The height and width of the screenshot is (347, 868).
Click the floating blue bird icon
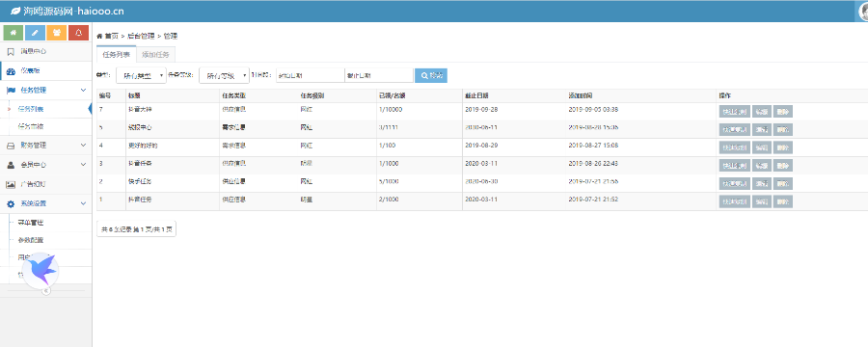tap(41, 271)
